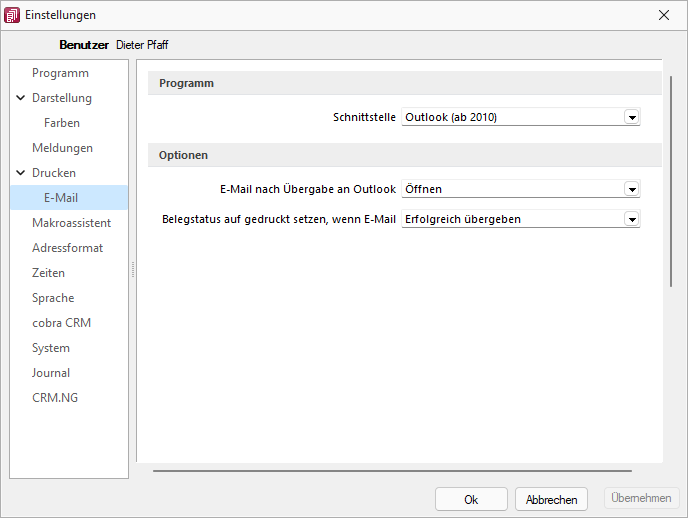Select the Adressformat entry
Viewport: 688px width, 518px height.
pos(67,248)
